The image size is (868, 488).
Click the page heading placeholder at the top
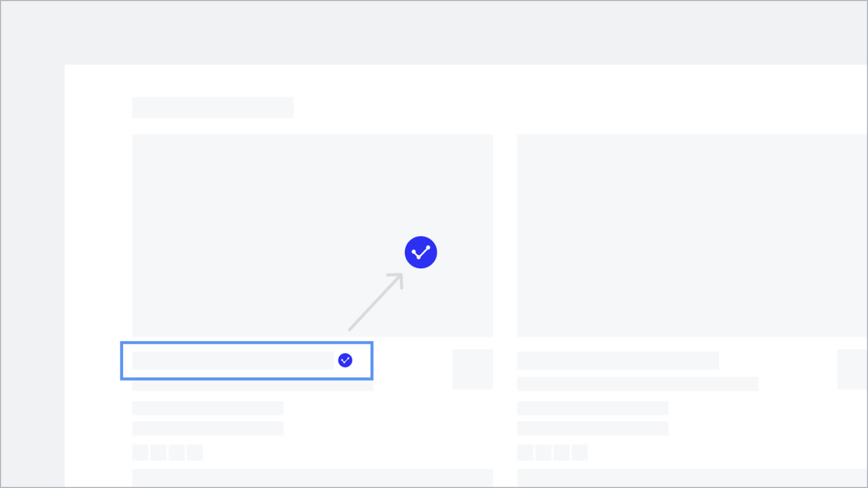pyautogui.click(x=213, y=107)
